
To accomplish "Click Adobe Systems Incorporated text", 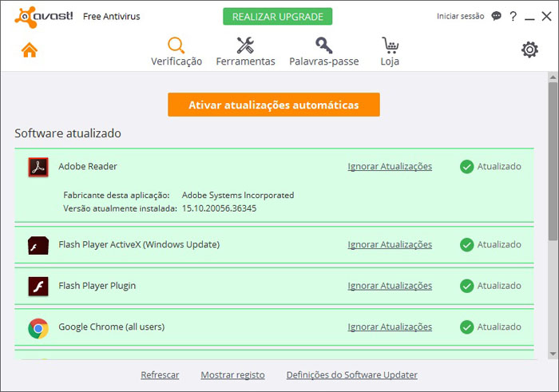I will 238,196.
